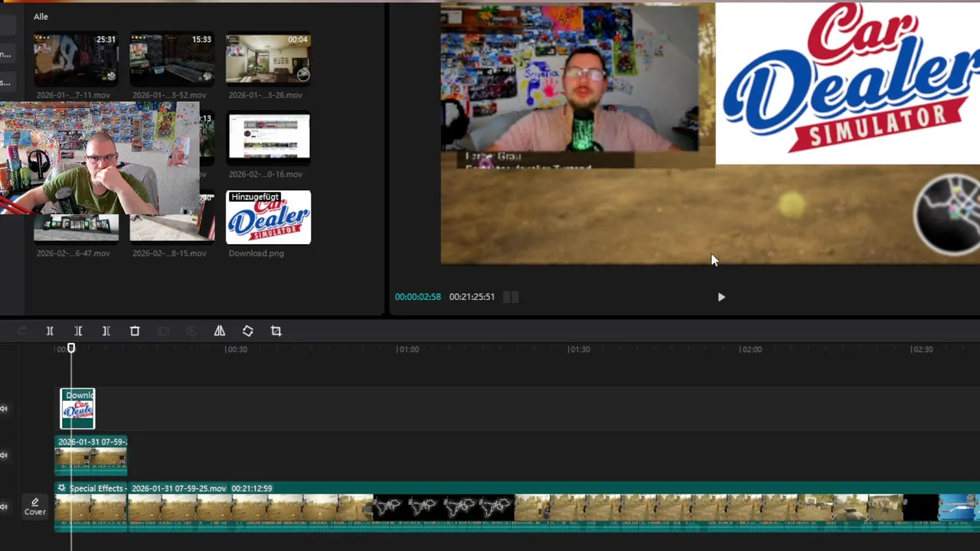Click the playhead handle on the ruler

[x=71, y=348]
